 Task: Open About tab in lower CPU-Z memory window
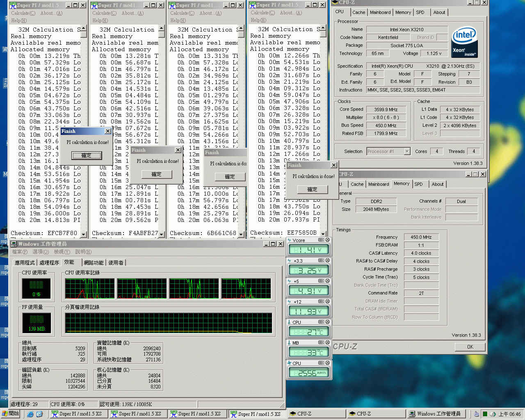tap(438, 184)
